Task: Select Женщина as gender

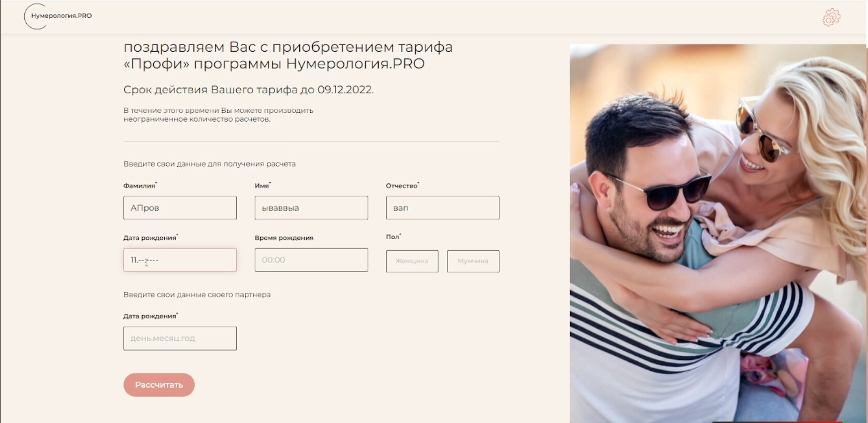Action: [x=412, y=261]
